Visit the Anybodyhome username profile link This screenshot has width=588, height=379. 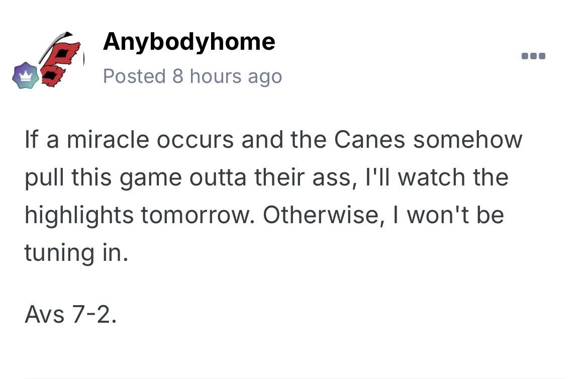(189, 41)
